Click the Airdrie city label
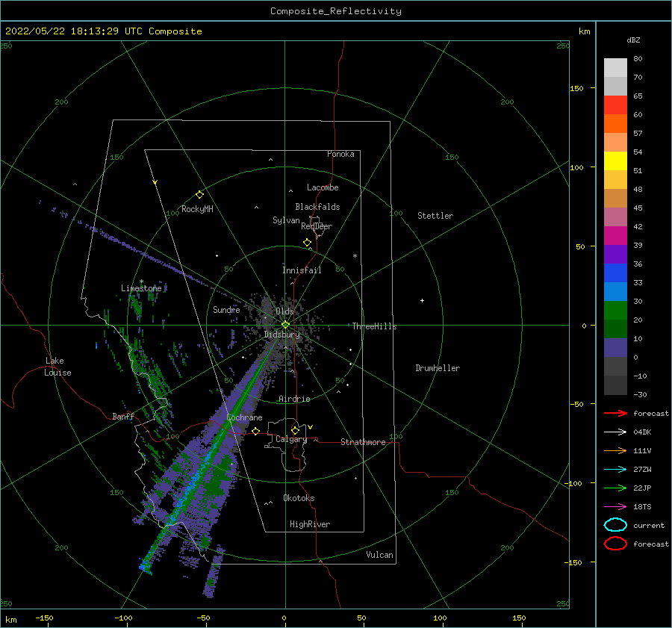Viewport: 672px width, 628px height. click(x=294, y=399)
